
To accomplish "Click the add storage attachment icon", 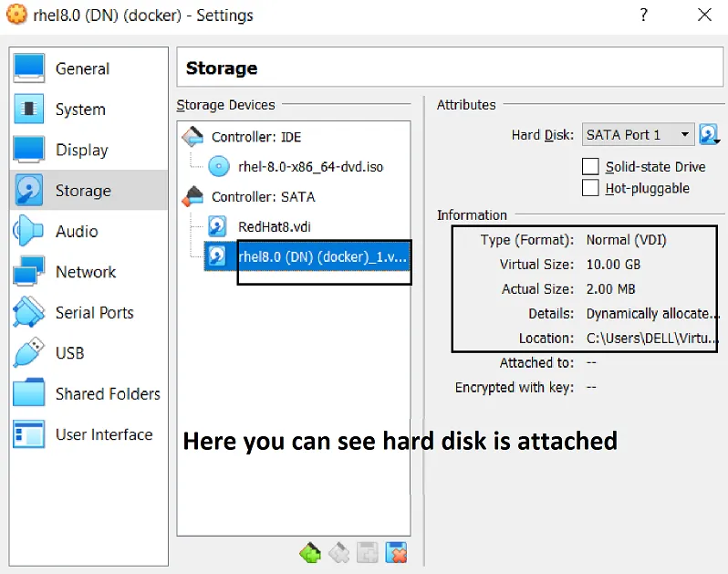I will point(368,553).
